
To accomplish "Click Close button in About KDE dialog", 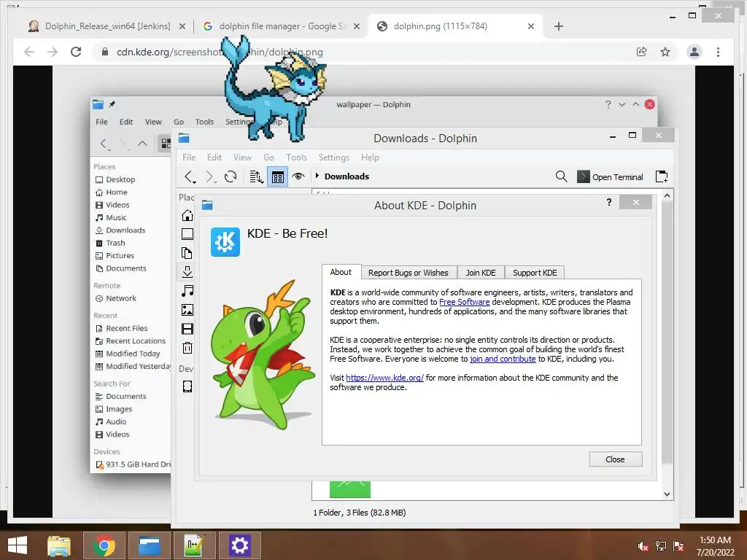I will tap(616, 459).
